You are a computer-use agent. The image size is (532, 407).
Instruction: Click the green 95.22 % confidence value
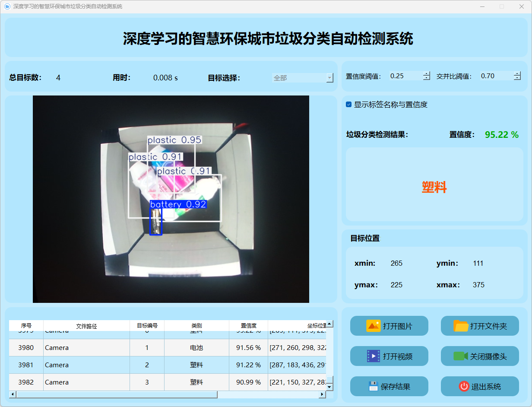point(502,135)
